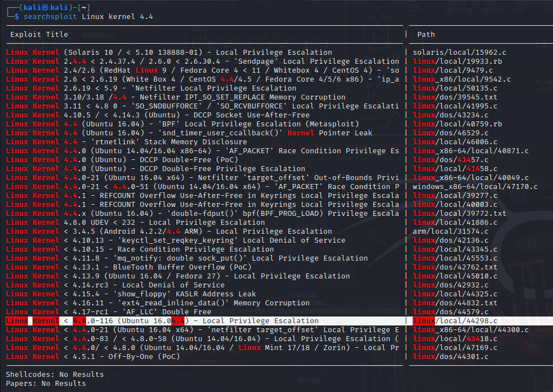
Task: Click the 'Exploit Title' column header
Action: 39,35
